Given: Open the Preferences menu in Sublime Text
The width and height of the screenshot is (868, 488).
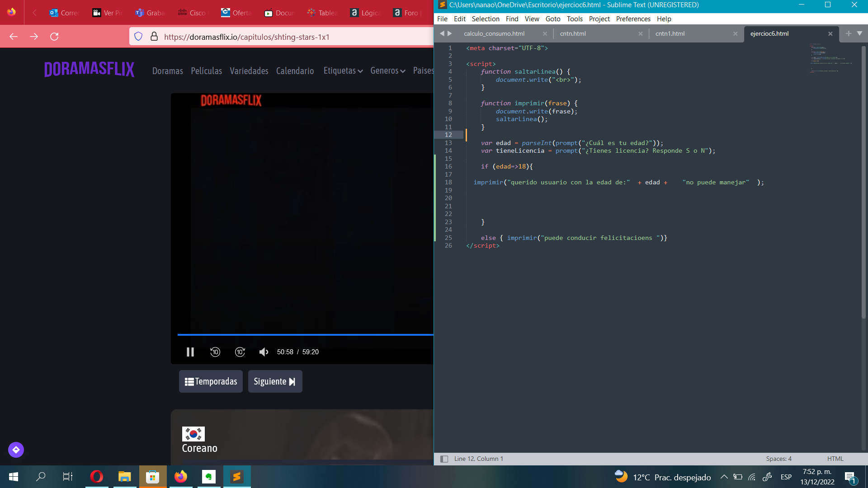Looking at the screenshot, I should 633,19.
